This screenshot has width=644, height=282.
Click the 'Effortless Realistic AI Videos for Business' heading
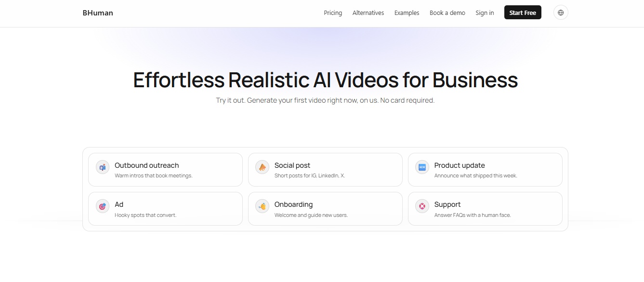click(x=326, y=80)
